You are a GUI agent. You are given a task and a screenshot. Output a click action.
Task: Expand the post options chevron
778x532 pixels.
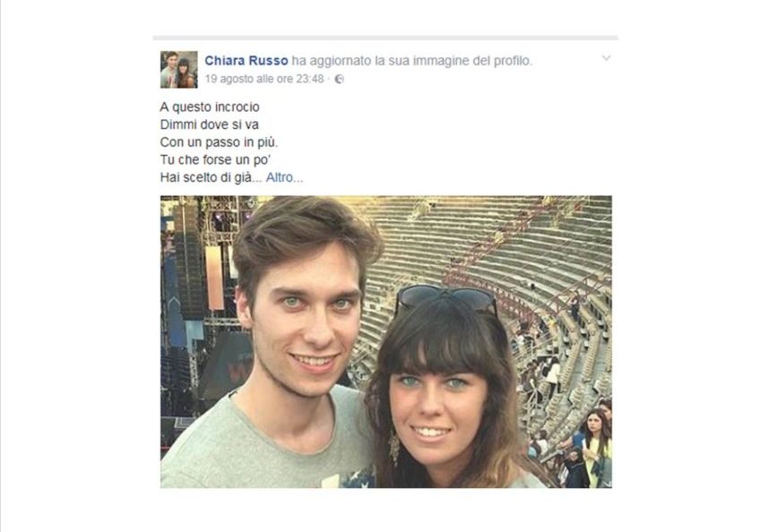pos(606,58)
